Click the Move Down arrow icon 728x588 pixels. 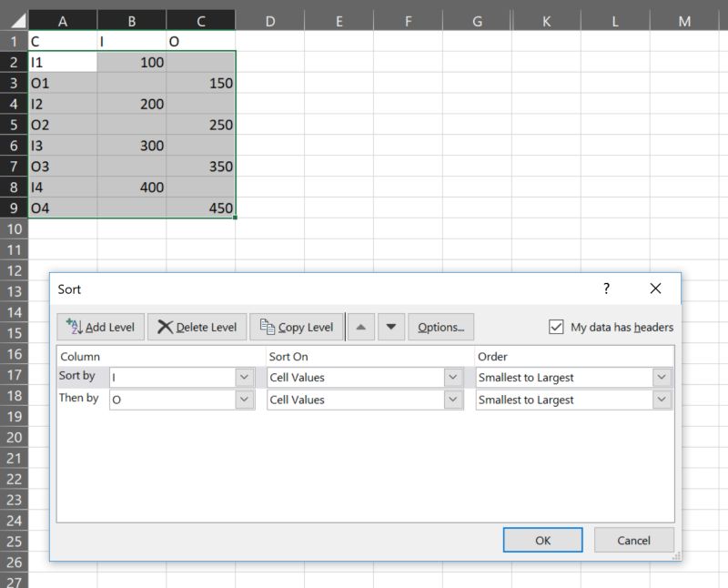coord(393,327)
